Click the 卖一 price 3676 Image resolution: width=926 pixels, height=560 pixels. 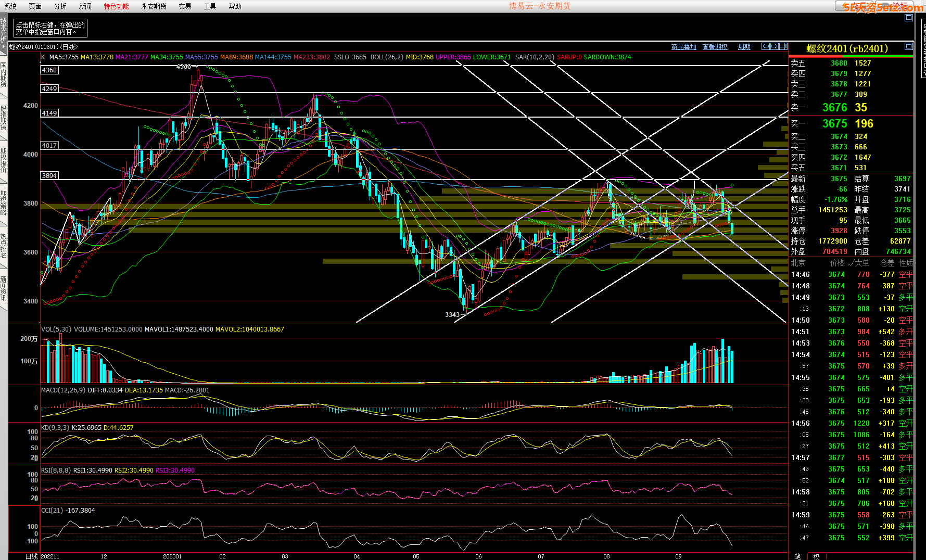tap(835, 107)
